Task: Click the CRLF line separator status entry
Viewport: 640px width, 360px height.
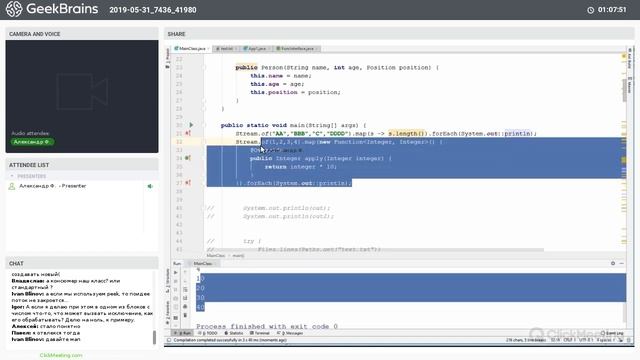Action: 569,340
